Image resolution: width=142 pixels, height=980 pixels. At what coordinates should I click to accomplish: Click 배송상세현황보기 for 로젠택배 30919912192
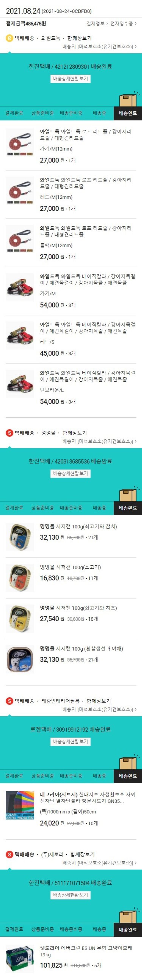71,742
